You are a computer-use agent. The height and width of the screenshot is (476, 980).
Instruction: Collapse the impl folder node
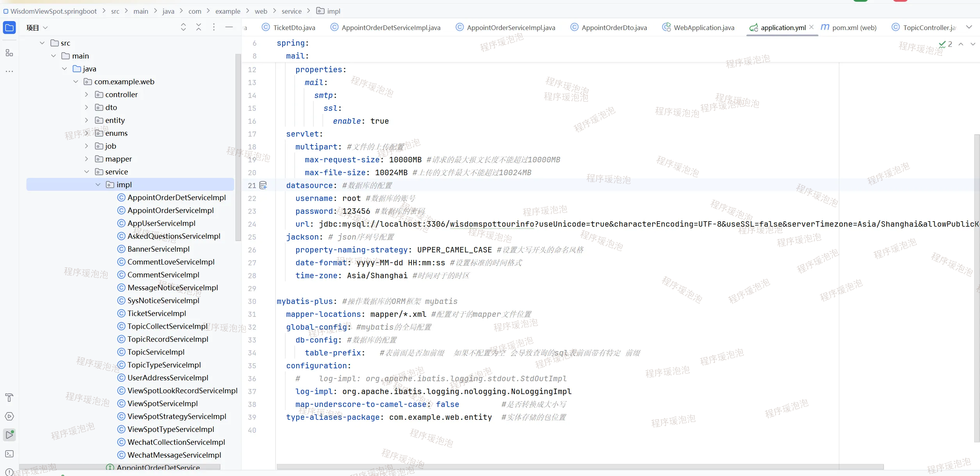point(98,185)
